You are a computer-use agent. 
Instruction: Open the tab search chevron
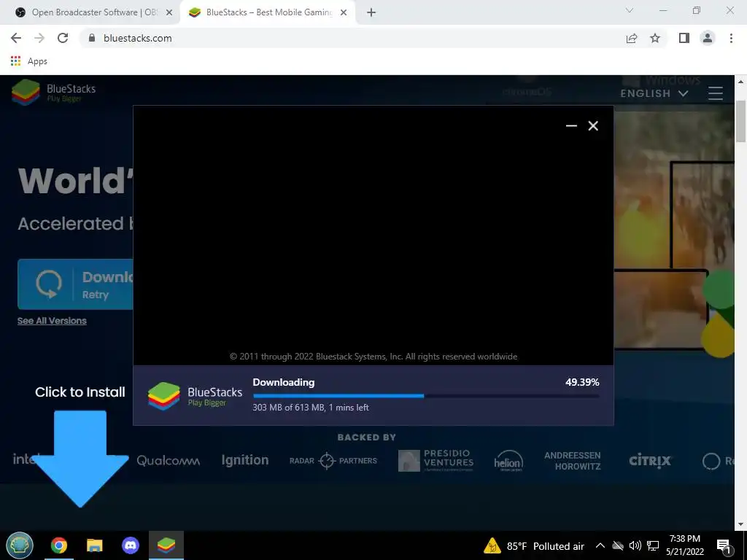(630, 10)
